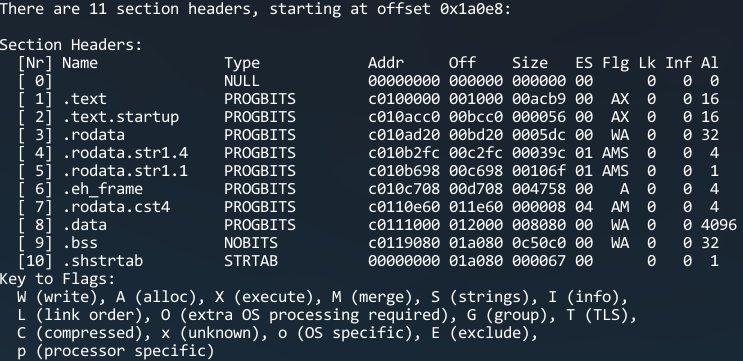743x361 pixels.
Task: Select the .shstrtab section name
Action: [x=102, y=261]
